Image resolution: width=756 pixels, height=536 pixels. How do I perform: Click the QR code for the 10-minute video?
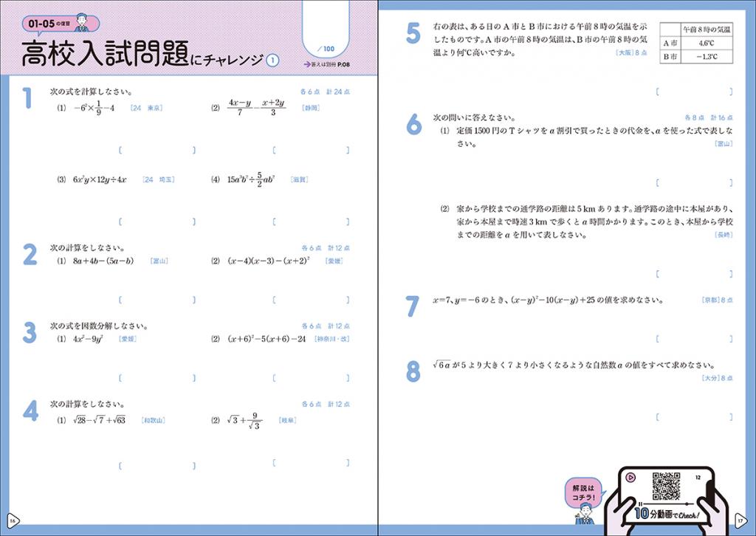(666, 487)
